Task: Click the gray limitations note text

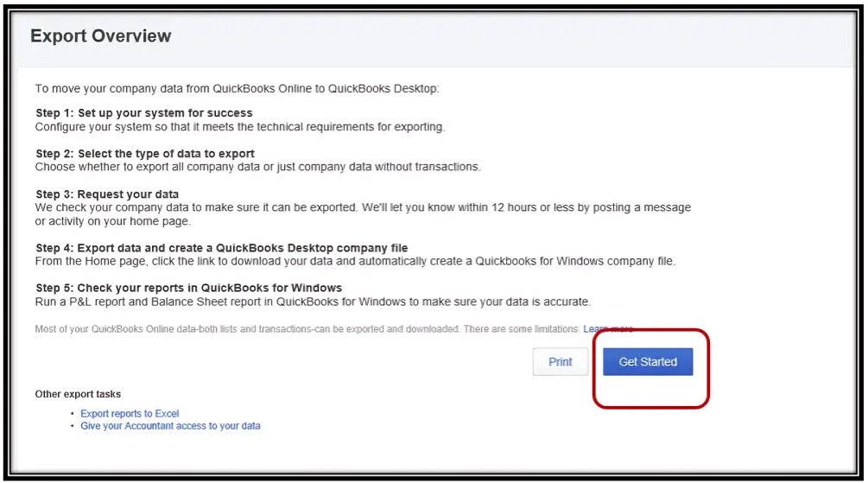Action: click(x=307, y=329)
